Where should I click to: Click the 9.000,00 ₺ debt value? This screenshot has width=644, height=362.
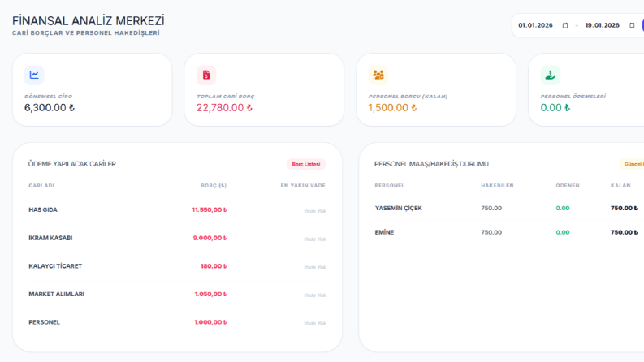[x=210, y=238]
